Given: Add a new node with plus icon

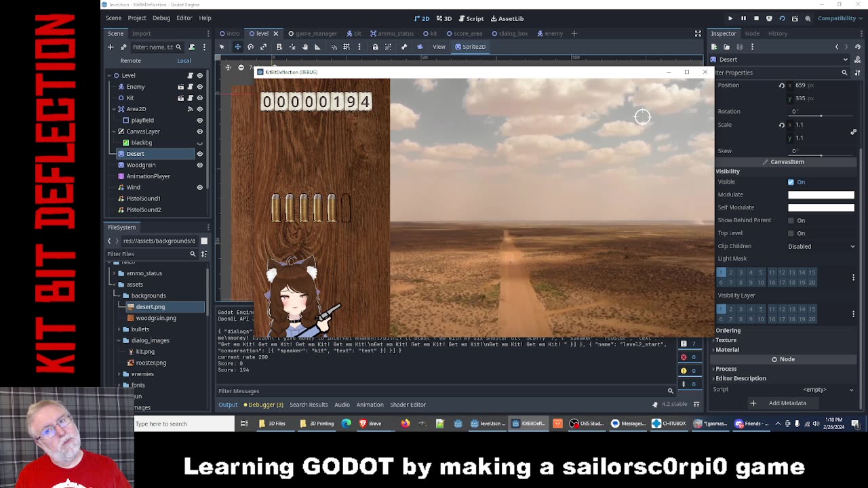Looking at the screenshot, I should [111, 47].
